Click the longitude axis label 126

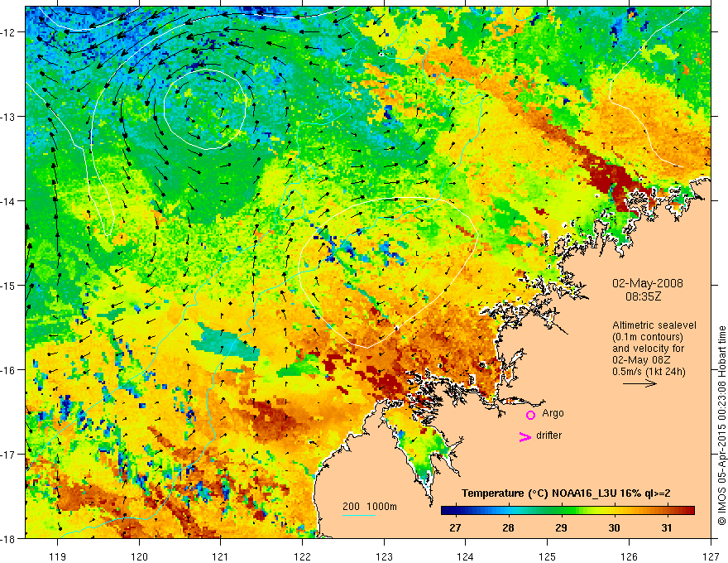pyautogui.click(x=629, y=556)
